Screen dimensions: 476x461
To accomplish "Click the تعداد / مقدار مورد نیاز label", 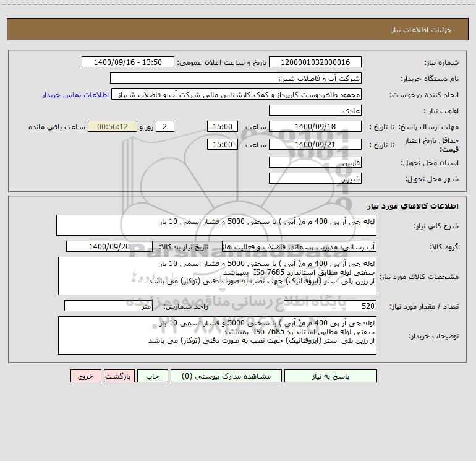I will (424, 307).
